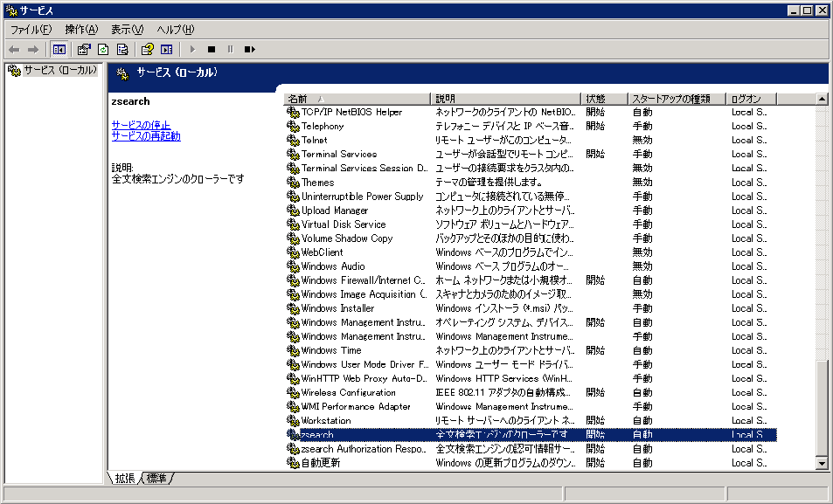Select Wireless Configuration service
833x504 pixels.
tap(531, 392)
